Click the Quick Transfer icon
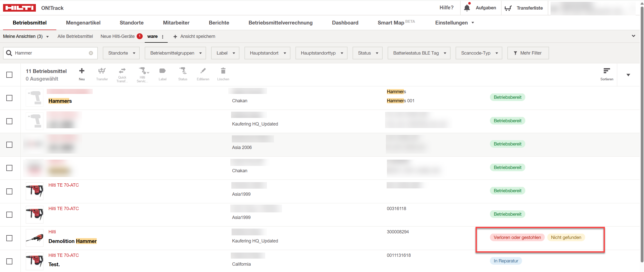 point(122,70)
